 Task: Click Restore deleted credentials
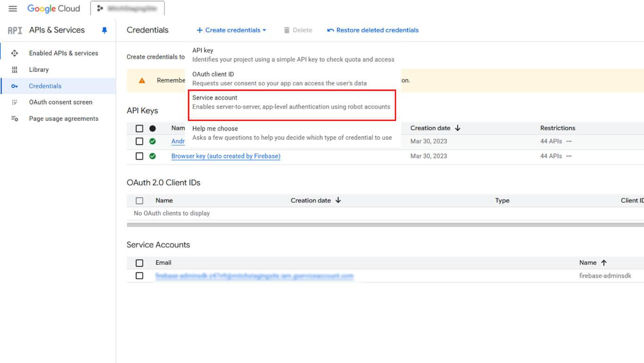pyautogui.click(x=373, y=30)
